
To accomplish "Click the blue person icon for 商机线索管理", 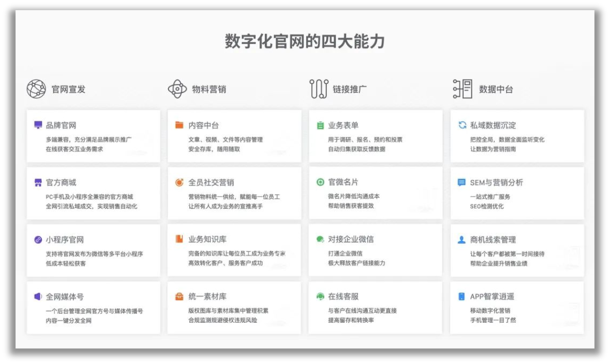I will (462, 240).
